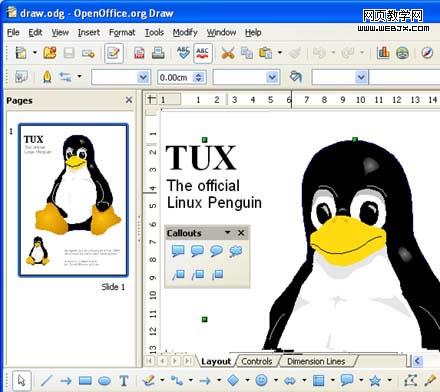Viewport: 440px width, 392px height.
Task: Select the Line drawing tool
Action: pyautogui.click(x=46, y=380)
